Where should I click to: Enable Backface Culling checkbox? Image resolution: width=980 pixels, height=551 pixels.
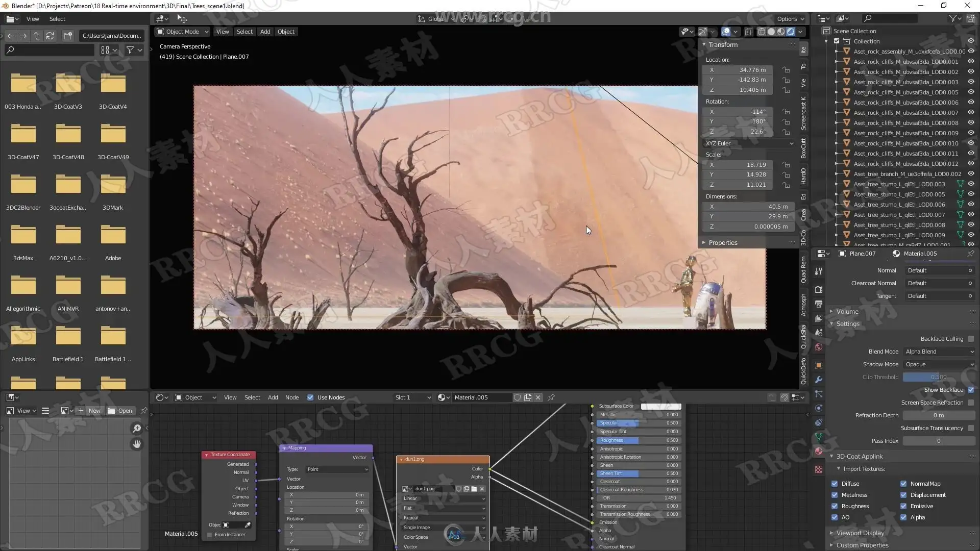coord(970,339)
